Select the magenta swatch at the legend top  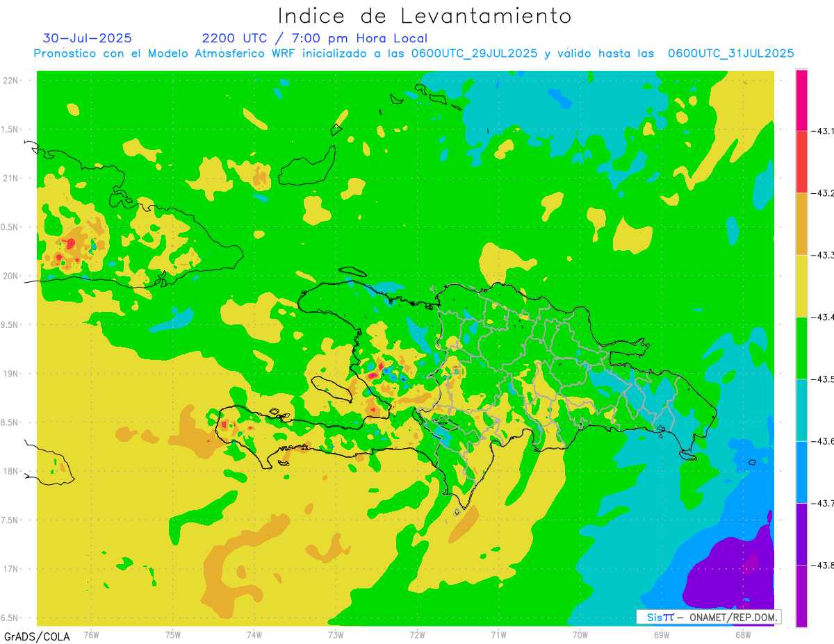(x=801, y=100)
